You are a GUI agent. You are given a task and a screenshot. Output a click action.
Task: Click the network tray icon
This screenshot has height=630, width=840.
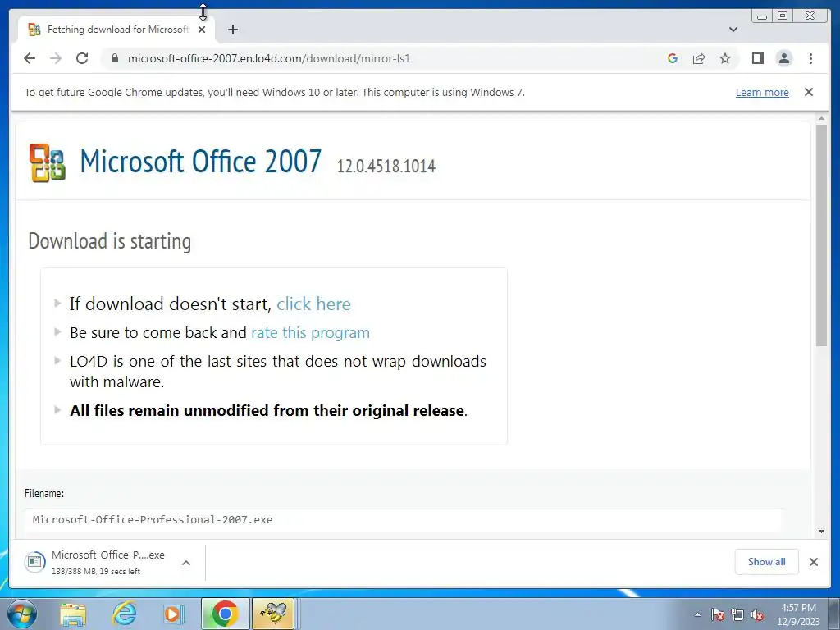pyautogui.click(x=737, y=615)
